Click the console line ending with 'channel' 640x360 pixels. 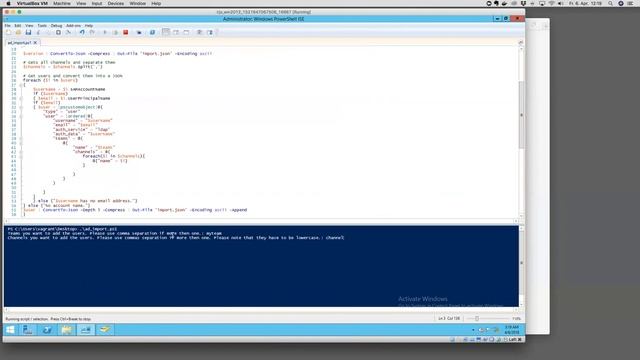pyautogui.click(x=176, y=238)
